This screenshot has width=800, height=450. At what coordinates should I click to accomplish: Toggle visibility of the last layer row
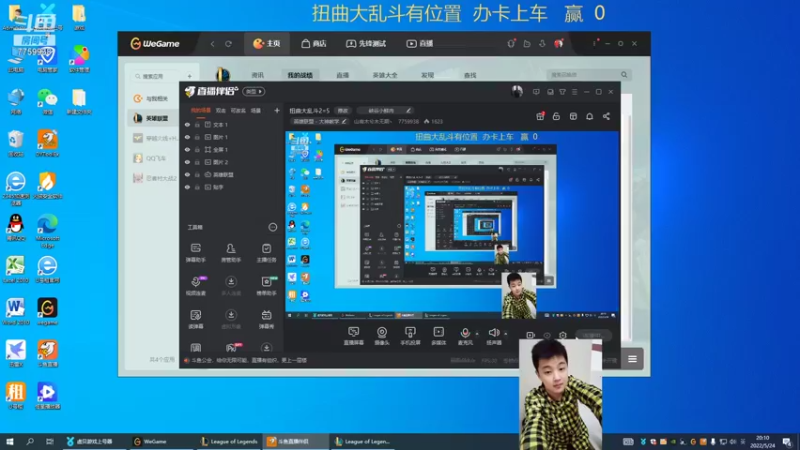187,187
